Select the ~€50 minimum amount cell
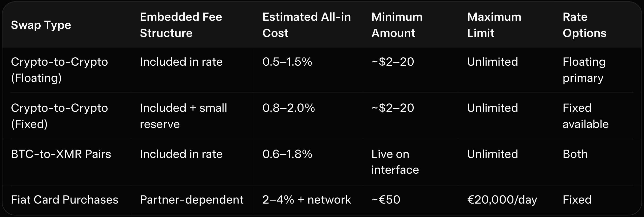The height and width of the screenshot is (217, 644). click(386, 200)
